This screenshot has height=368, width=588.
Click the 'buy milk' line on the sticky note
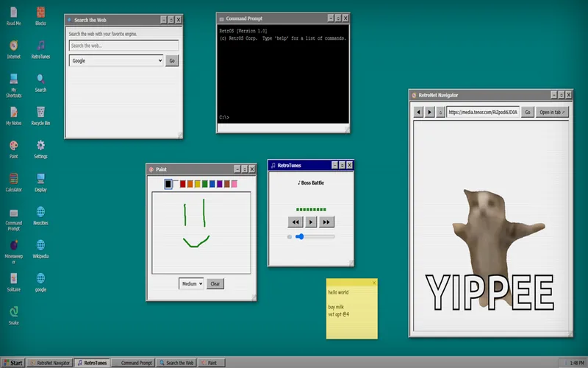click(336, 307)
